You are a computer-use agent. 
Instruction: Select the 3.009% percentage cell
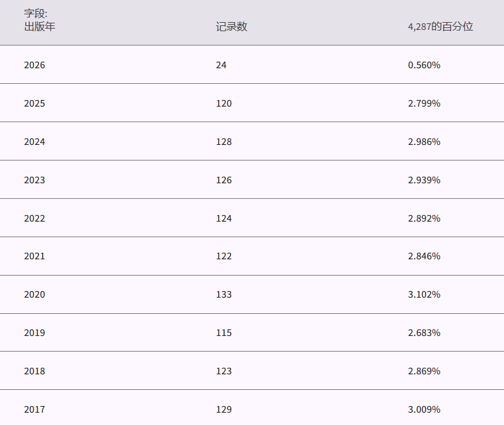[x=424, y=409]
